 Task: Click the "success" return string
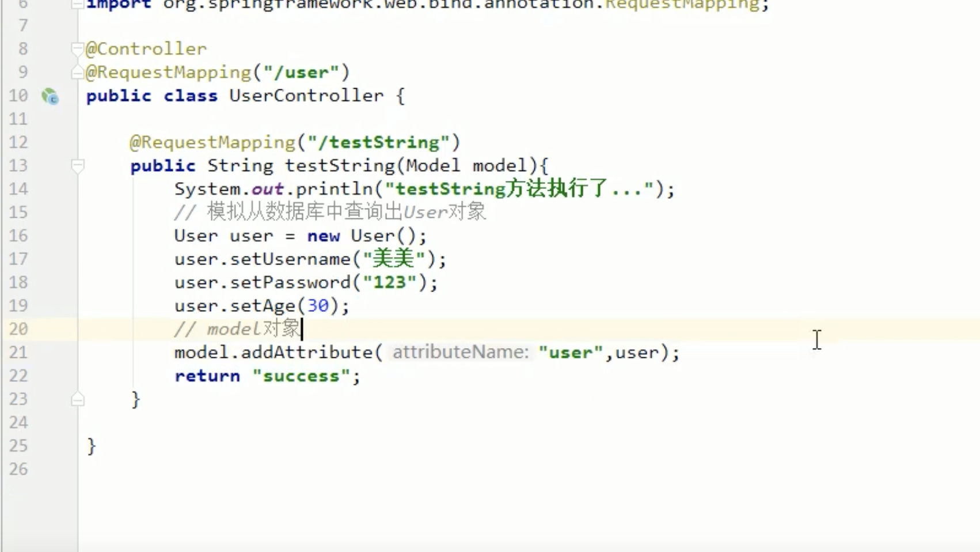[301, 376]
